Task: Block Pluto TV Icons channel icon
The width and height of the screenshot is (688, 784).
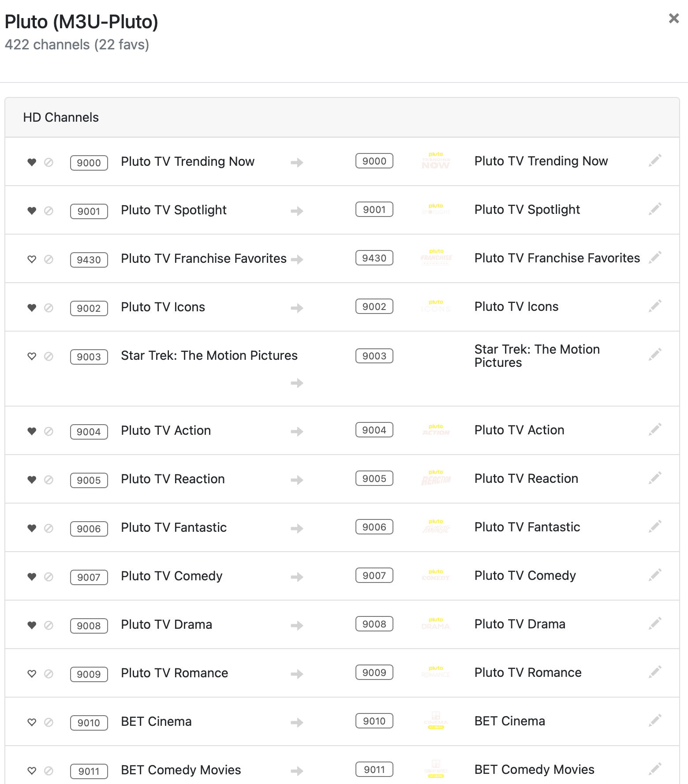Action: click(x=49, y=308)
